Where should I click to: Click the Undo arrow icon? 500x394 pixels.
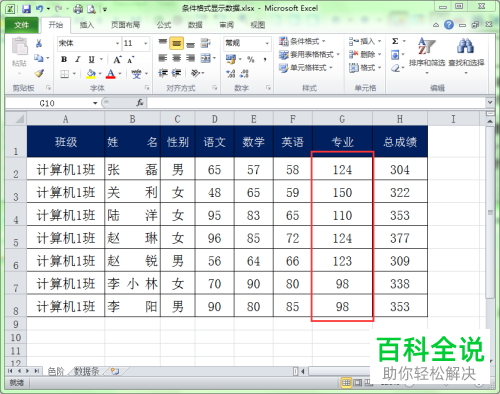pyautogui.click(x=40, y=9)
